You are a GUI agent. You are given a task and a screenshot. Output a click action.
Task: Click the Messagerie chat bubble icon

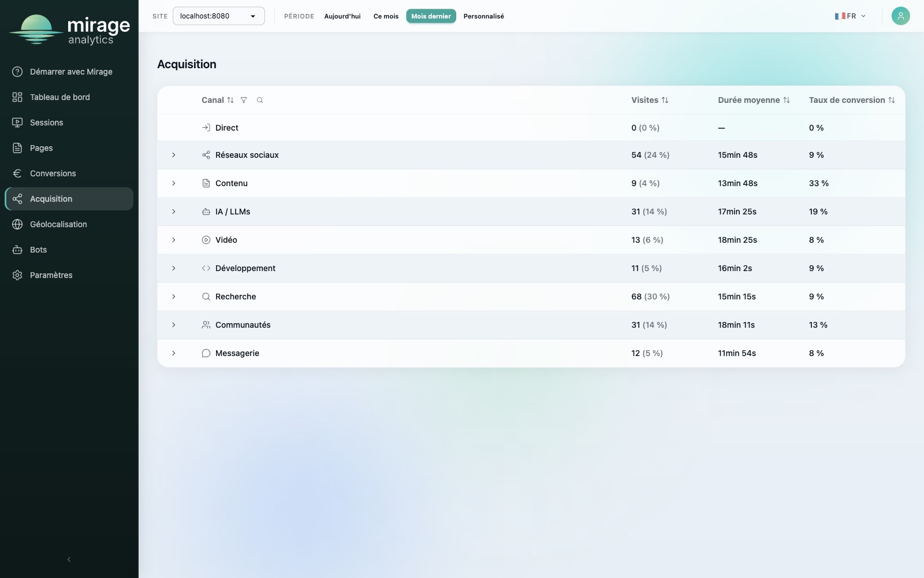click(206, 353)
